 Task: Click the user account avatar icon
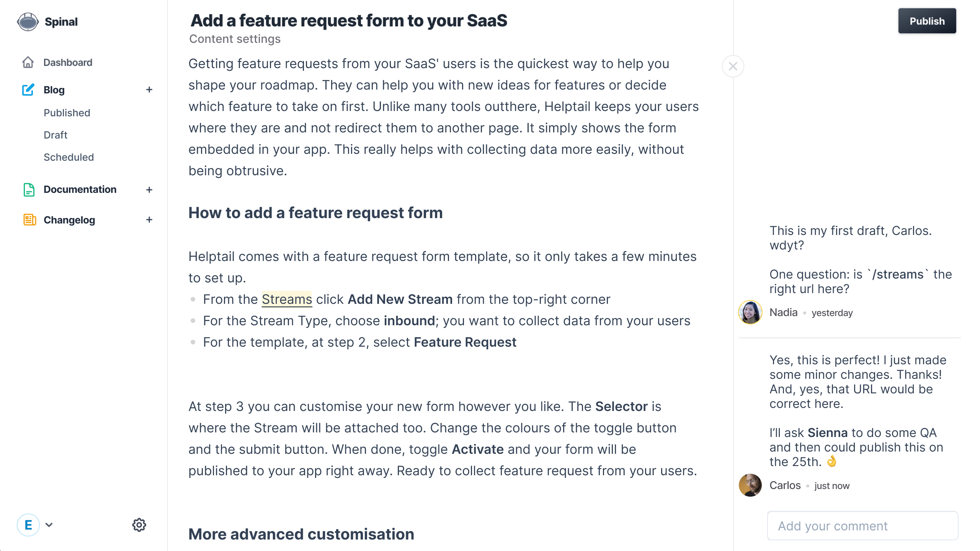tap(29, 525)
